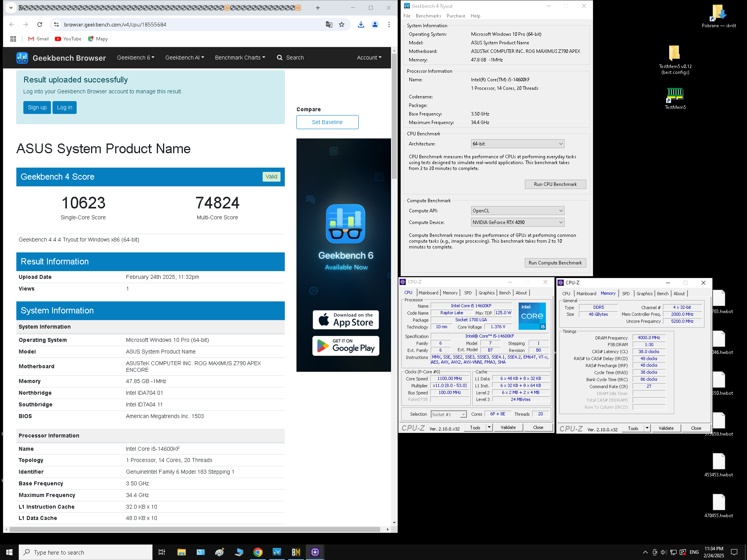The image size is (747, 560).
Task: Click the Sign up button
Action: click(x=37, y=107)
